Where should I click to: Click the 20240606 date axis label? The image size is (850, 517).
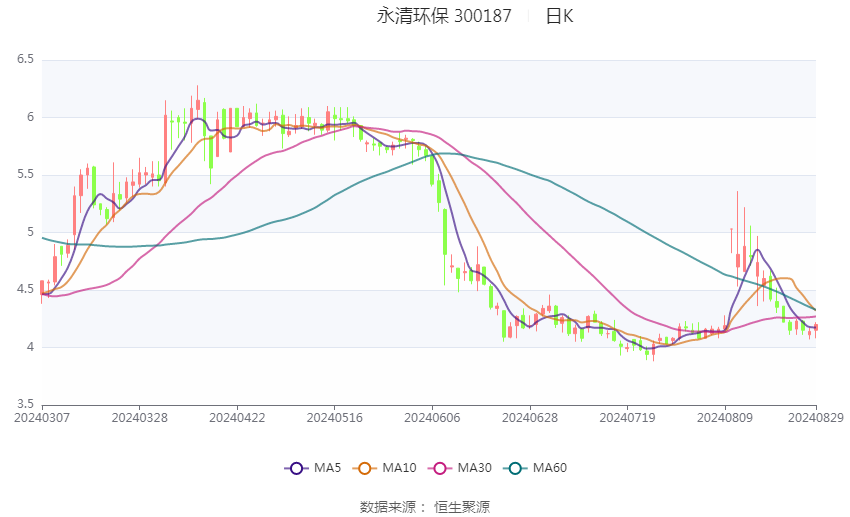(x=432, y=418)
